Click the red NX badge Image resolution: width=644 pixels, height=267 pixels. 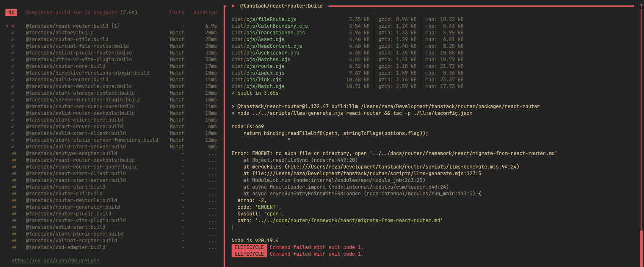pos(11,13)
